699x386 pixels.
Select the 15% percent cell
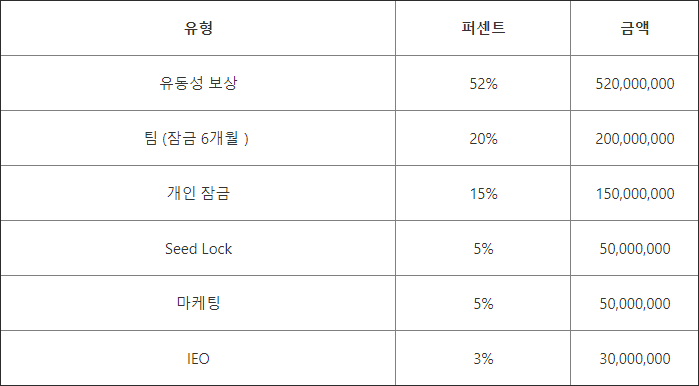tap(483, 193)
